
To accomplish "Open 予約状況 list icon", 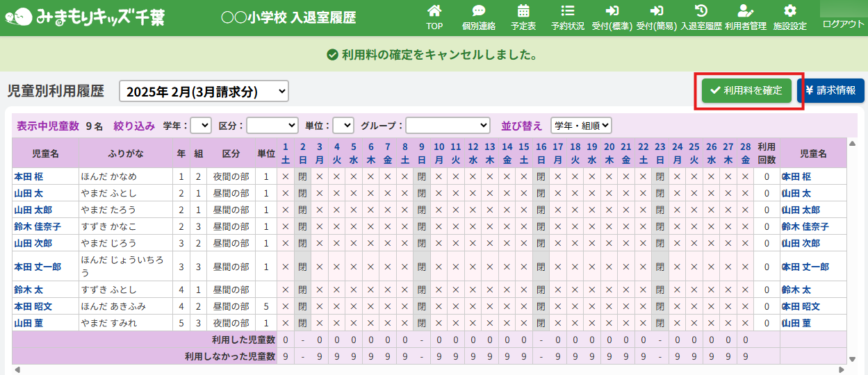I will click(x=567, y=12).
